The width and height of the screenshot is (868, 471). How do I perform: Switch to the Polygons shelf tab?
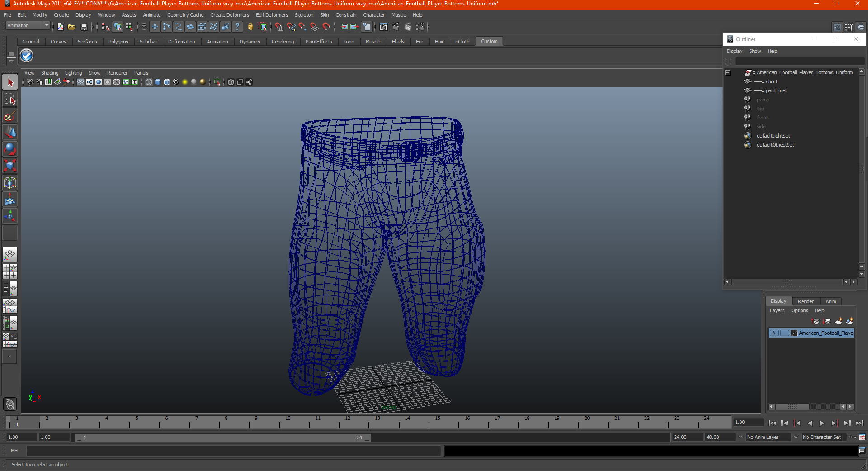click(118, 42)
